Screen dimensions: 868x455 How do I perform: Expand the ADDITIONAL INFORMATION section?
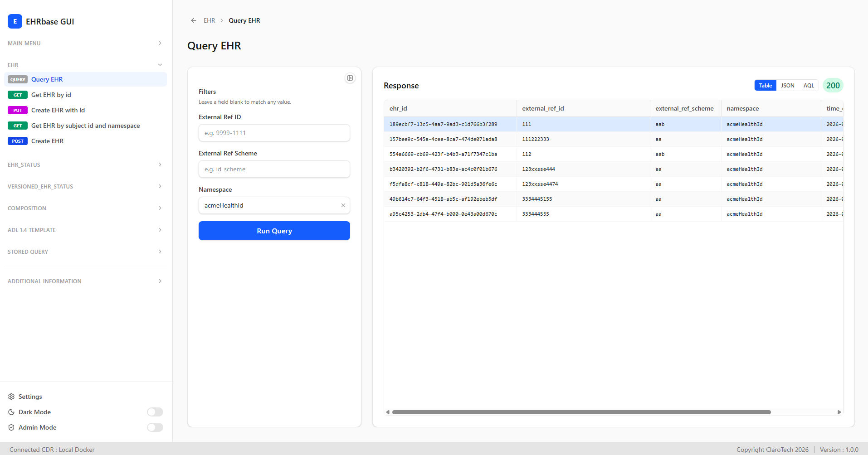pyautogui.click(x=85, y=281)
